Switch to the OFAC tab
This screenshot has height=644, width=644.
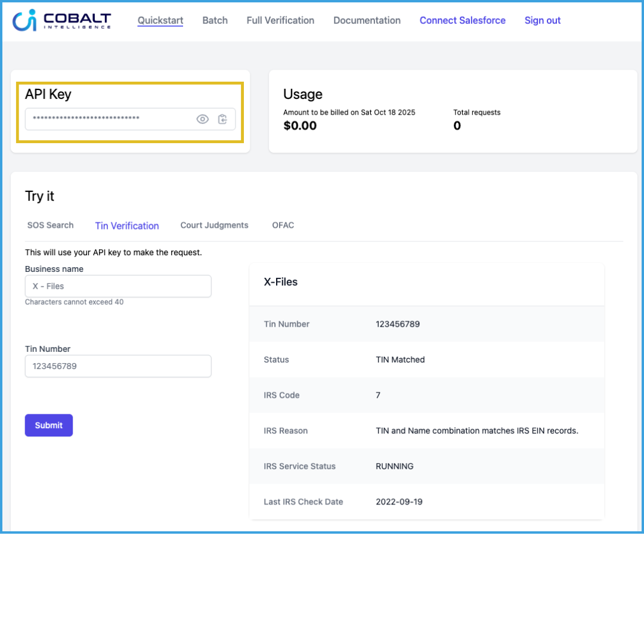point(283,225)
